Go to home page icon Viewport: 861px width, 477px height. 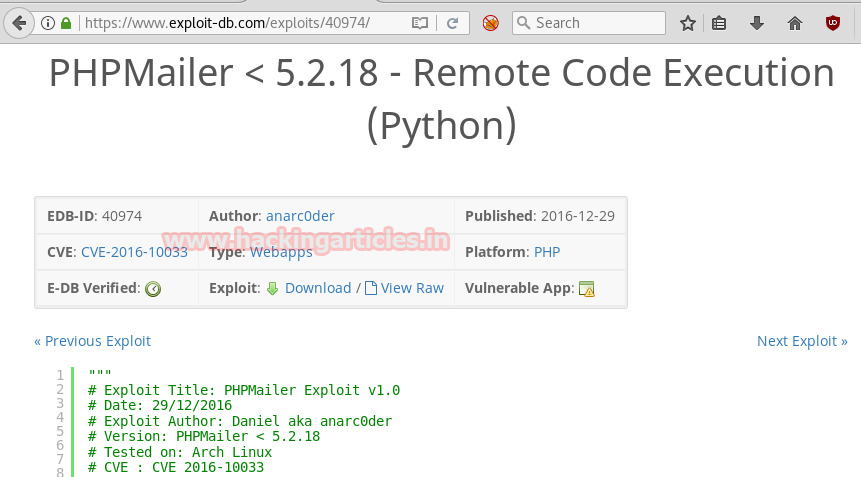point(795,23)
